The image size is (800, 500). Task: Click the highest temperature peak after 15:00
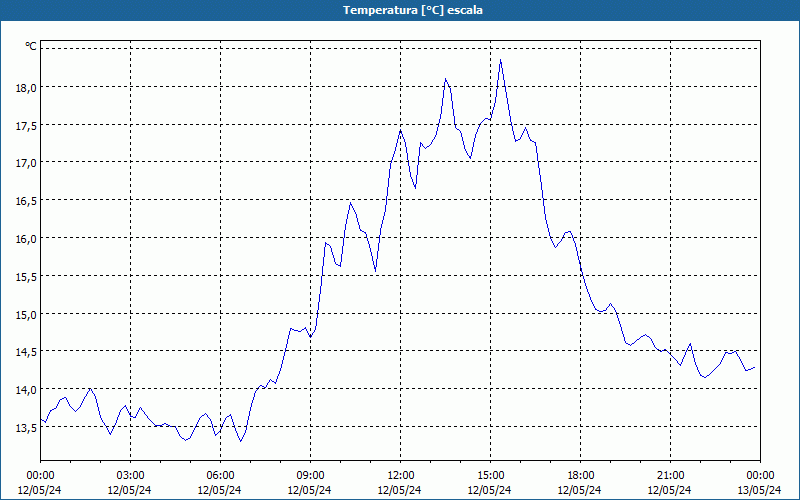click(x=501, y=60)
